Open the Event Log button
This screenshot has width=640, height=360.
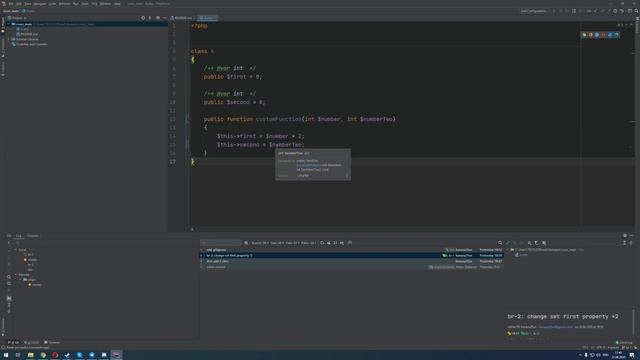[624, 342]
